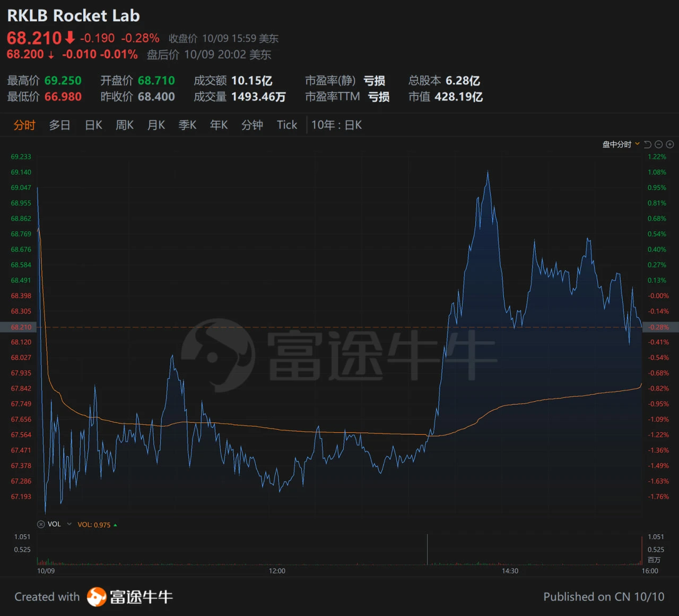Click the 昨收价 value 68.400

pyautogui.click(x=156, y=97)
